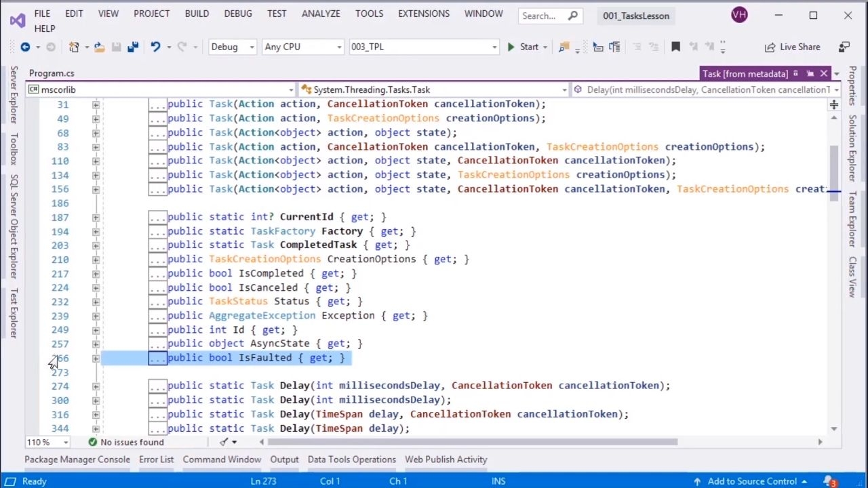
Task: Open the EXTENSIONS menu
Action: (424, 14)
